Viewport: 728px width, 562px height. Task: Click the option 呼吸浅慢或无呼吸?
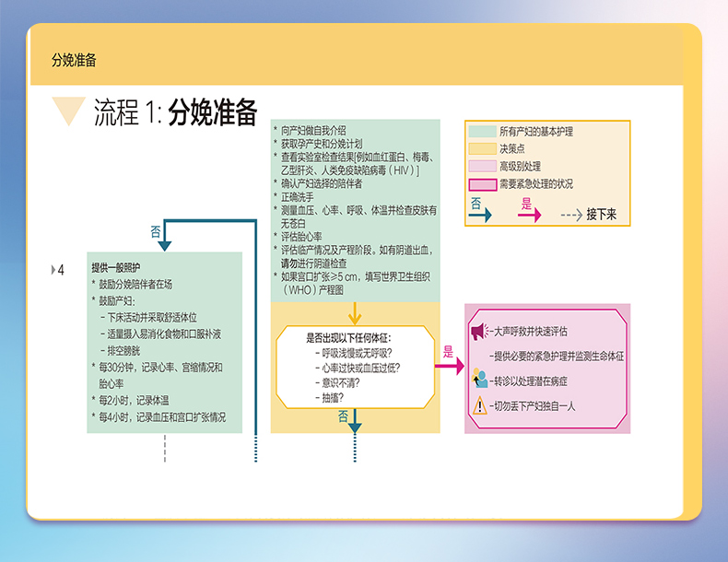(357, 353)
